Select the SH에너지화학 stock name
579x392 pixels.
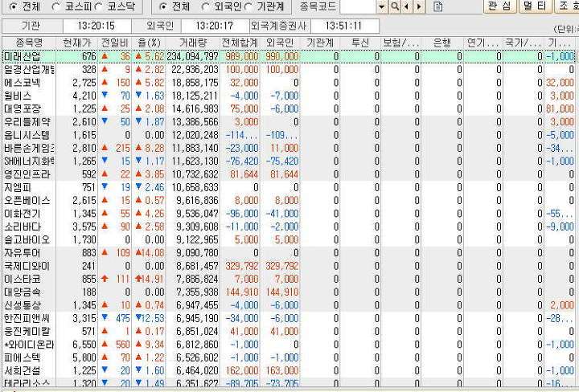click(x=29, y=161)
